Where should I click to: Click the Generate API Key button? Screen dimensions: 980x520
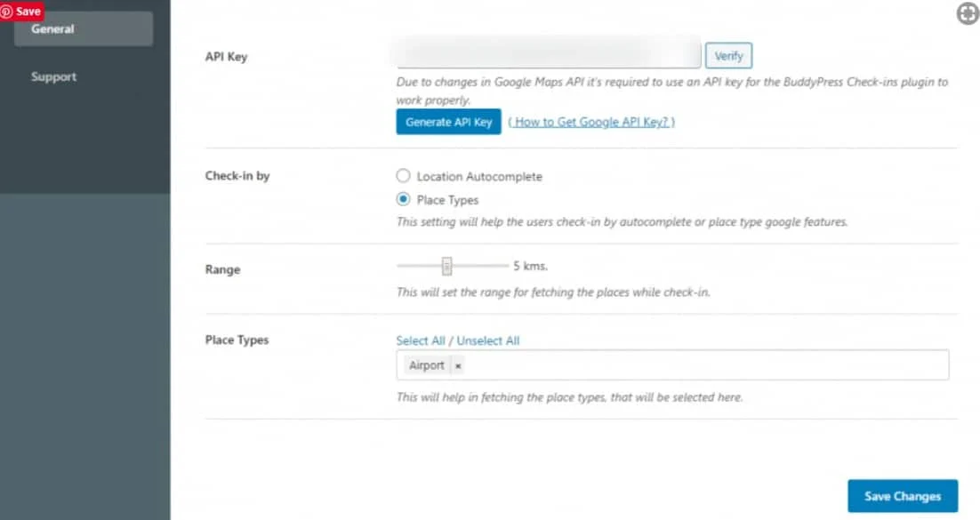pos(449,122)
